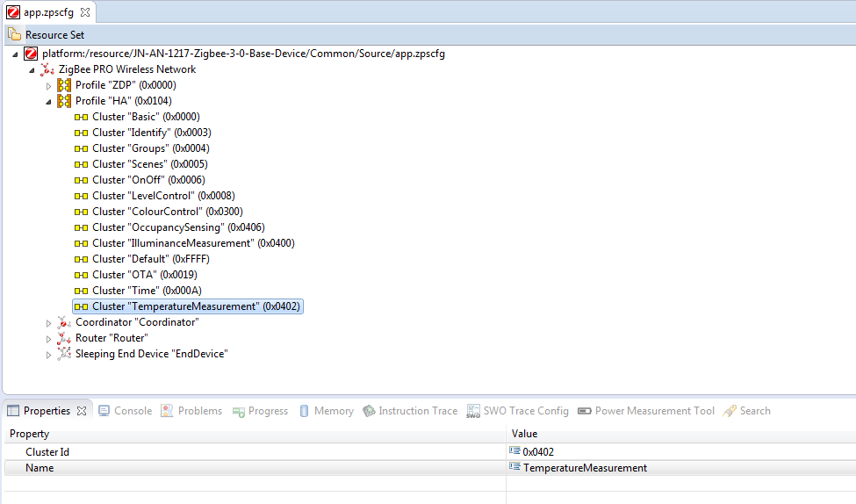Viewport: 856px width, 504px height.
Task: Click the Name value TemperatureMeasurement
Action: coord(585,467)
